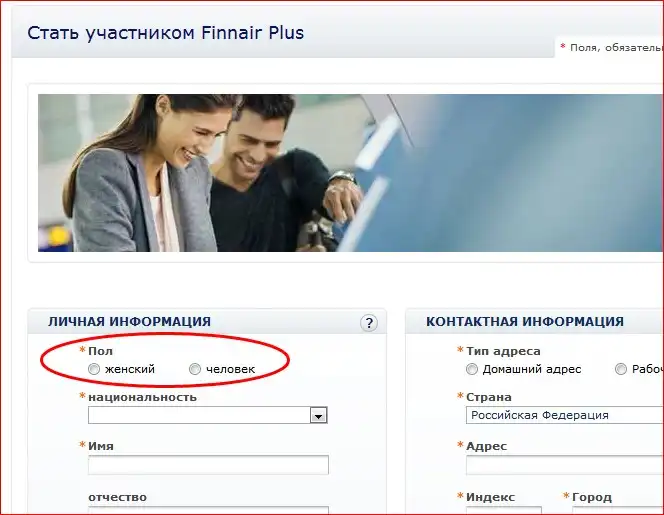Open the Страна country selector
664x515 pixels.
[565, 415]
